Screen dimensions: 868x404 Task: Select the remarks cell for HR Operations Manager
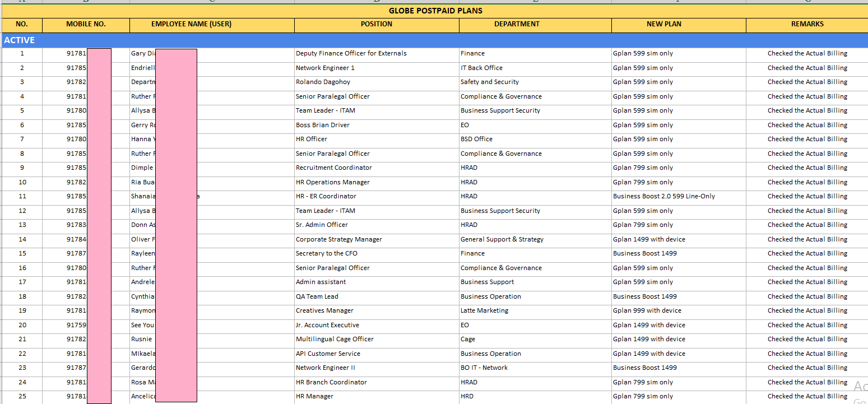tap(807, 183)
